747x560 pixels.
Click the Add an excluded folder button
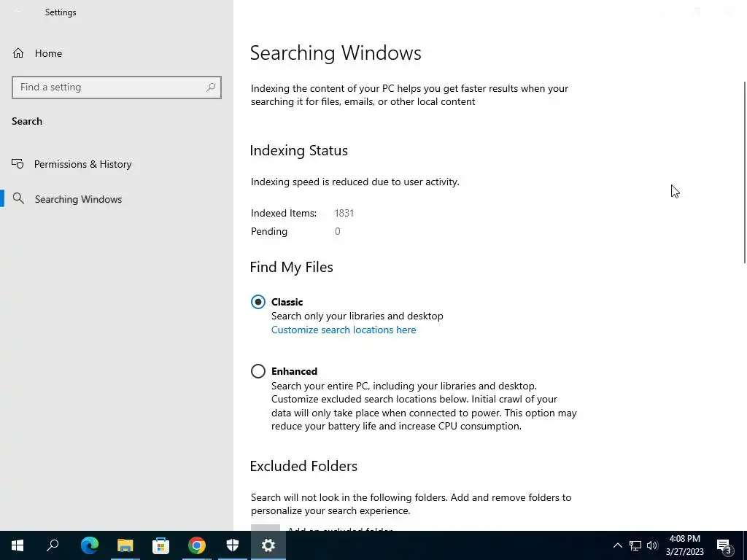pyautogui.click(x=266, y=528)
